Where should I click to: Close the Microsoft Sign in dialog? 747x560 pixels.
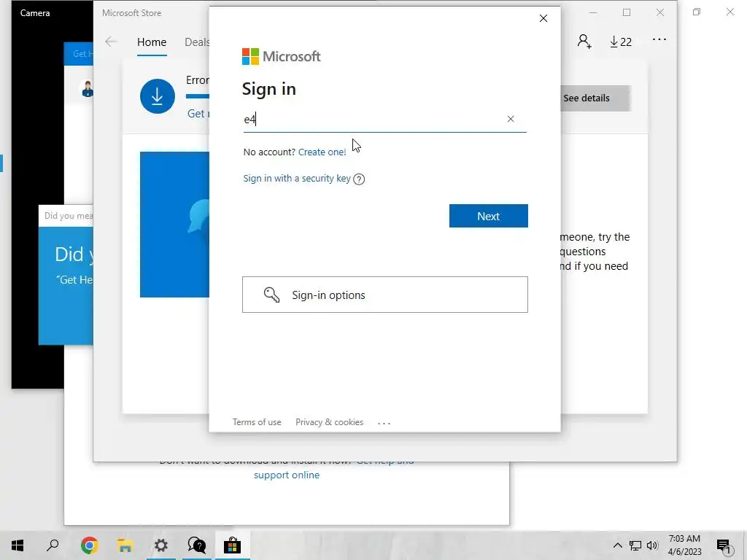pyautogui.click(x=543, y=18)
